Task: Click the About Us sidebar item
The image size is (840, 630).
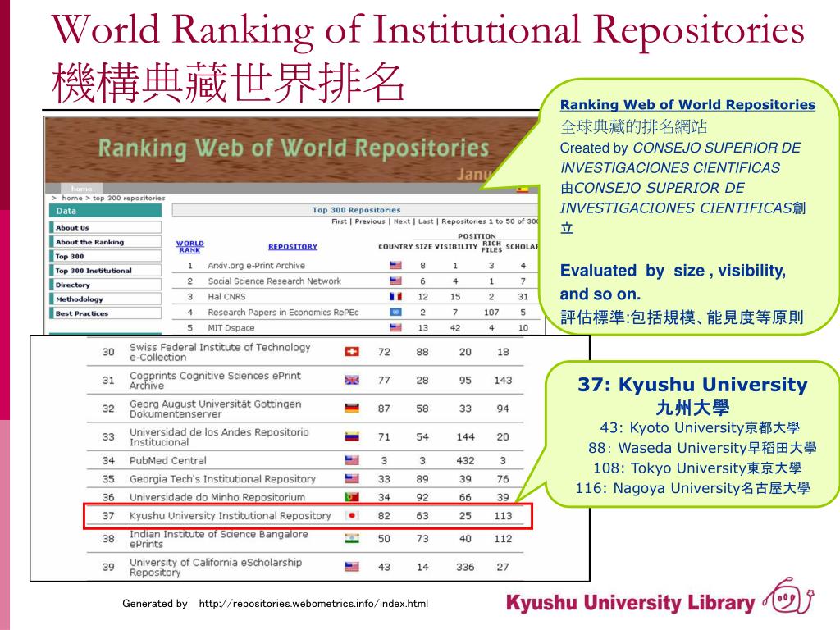Action: coord(106,228)
